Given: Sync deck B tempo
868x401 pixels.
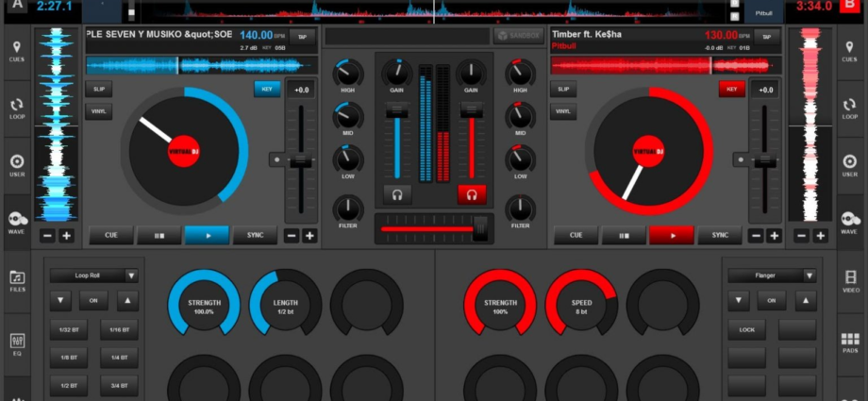Looking at the screenshot, I should pyautogui.click(x=720, y=235).
